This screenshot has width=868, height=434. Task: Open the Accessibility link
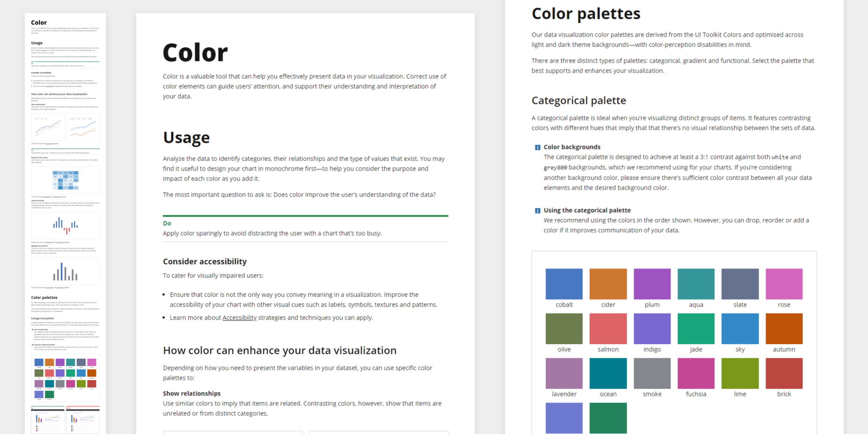pyautogui.click(x=239, y=318)
